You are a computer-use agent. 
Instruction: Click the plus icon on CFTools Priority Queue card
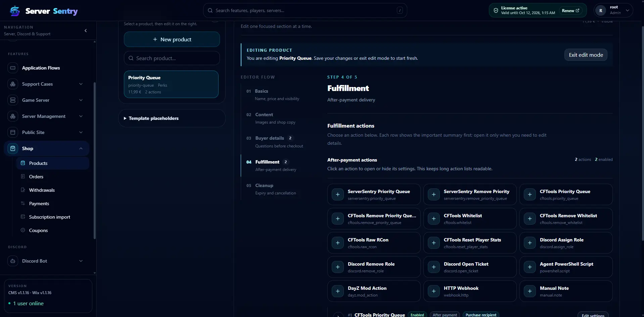pyautogui.click(x=530, y=194)
